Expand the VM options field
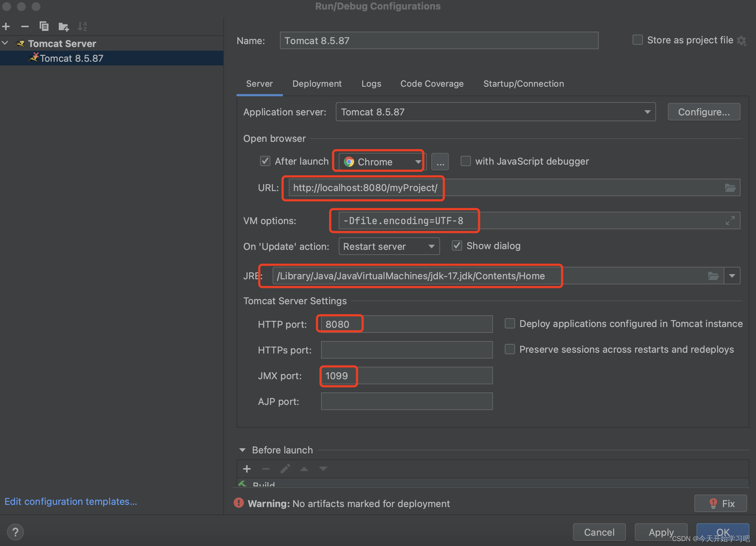 [730, 220]
